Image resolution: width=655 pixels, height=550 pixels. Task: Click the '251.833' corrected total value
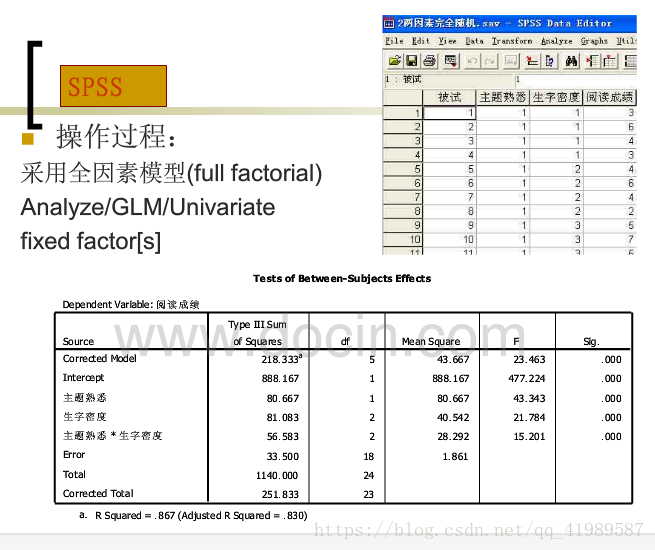280,494
